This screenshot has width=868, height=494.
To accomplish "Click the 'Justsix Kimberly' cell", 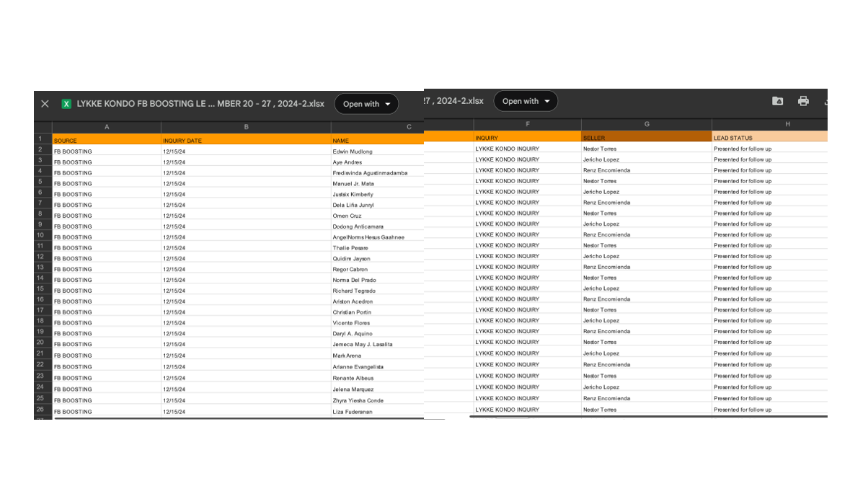I will pos(377,194).
